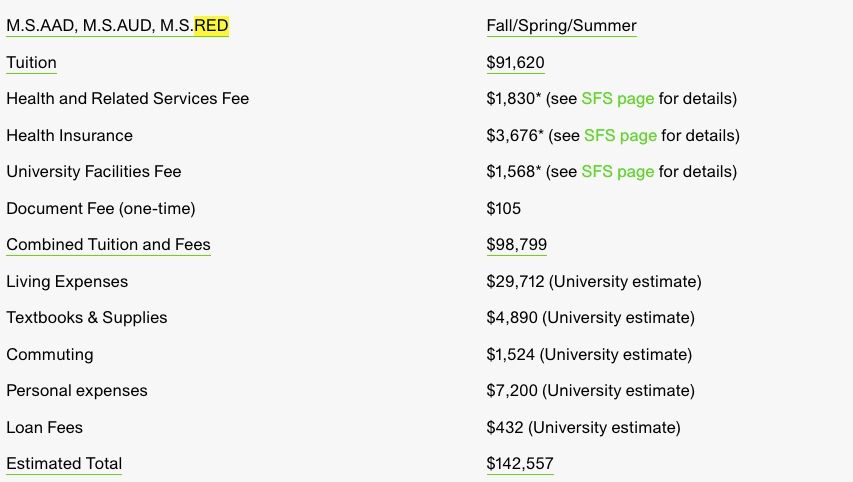Click the Estimated Total label
The image size is (853, 482).
[64, 464]
